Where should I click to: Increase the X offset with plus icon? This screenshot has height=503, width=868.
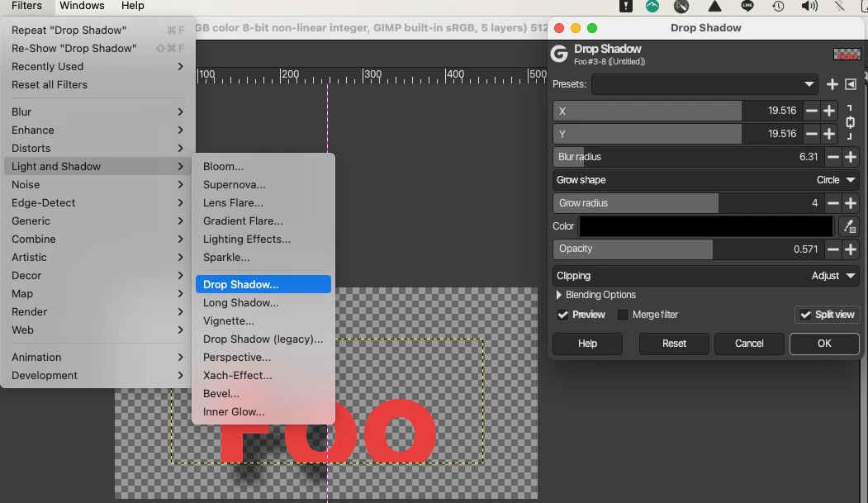[x=829, y=111]
